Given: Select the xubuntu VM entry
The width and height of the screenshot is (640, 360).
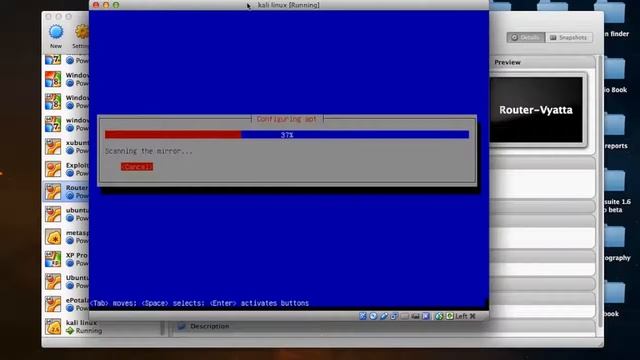Looking at the screenshot, I should click(x=66, y=147).
